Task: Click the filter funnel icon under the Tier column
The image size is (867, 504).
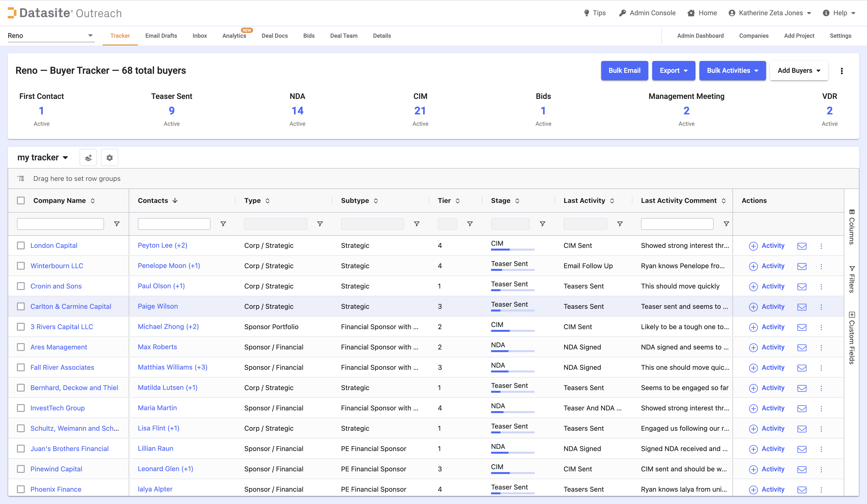Action: [470, 224]
